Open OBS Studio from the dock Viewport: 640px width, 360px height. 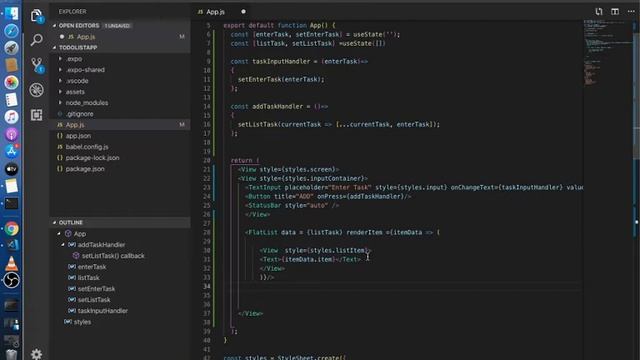pyautogui.click(x=11, y=280)
